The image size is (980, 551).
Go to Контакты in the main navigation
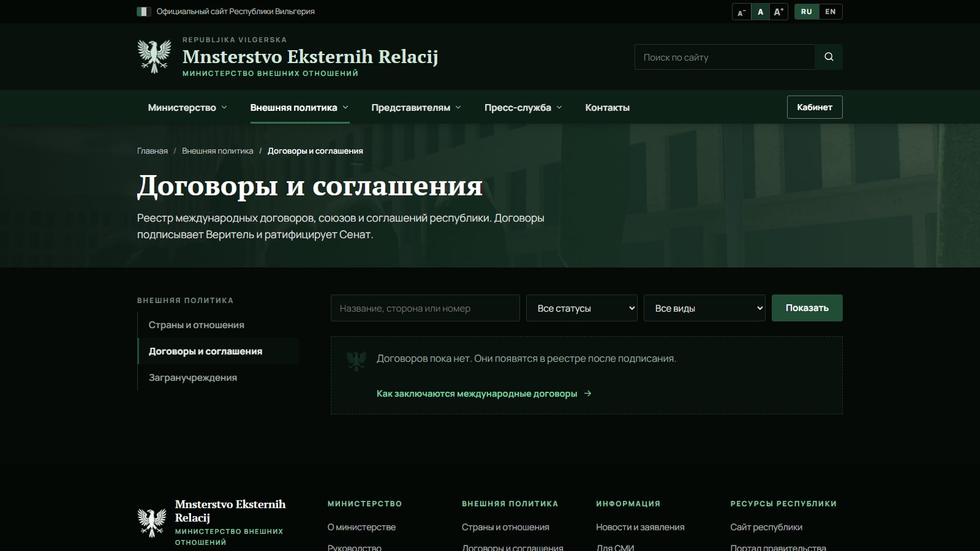coord(607,108)
